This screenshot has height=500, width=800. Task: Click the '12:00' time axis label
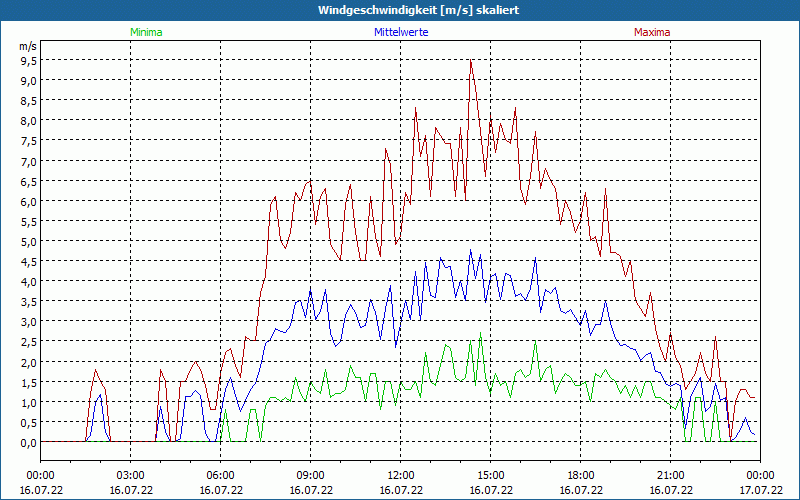401,476
